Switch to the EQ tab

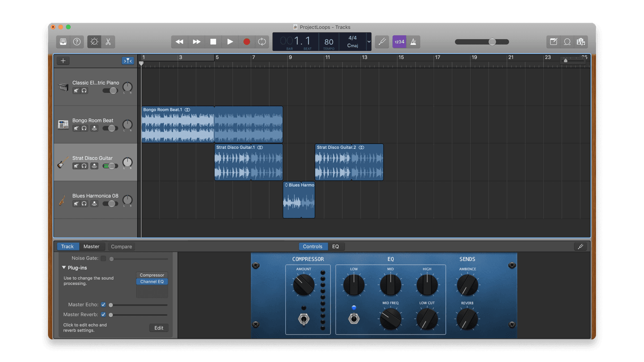336,246
